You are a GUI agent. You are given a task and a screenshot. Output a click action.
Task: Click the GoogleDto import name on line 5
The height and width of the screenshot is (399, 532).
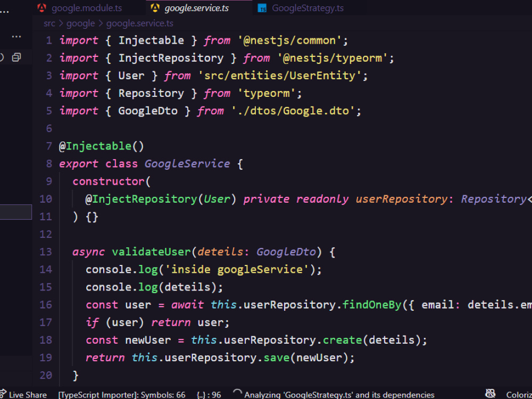148,111
